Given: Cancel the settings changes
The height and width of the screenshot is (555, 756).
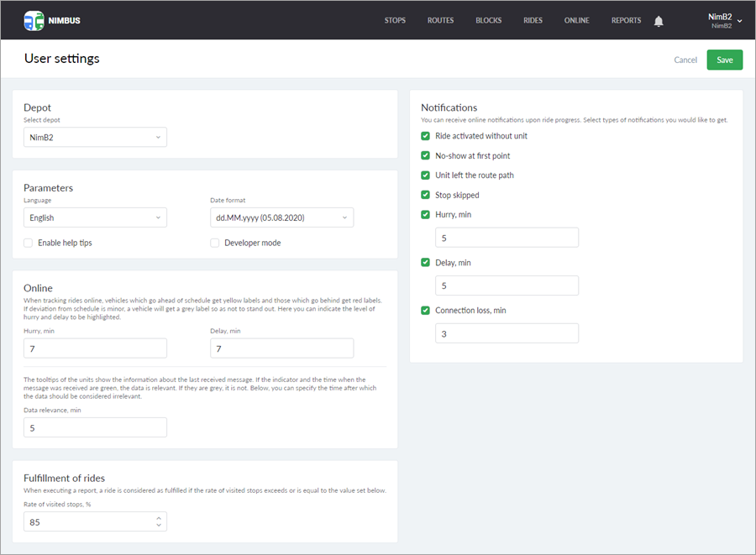Looking at the screenshot, I should (685, 60).
